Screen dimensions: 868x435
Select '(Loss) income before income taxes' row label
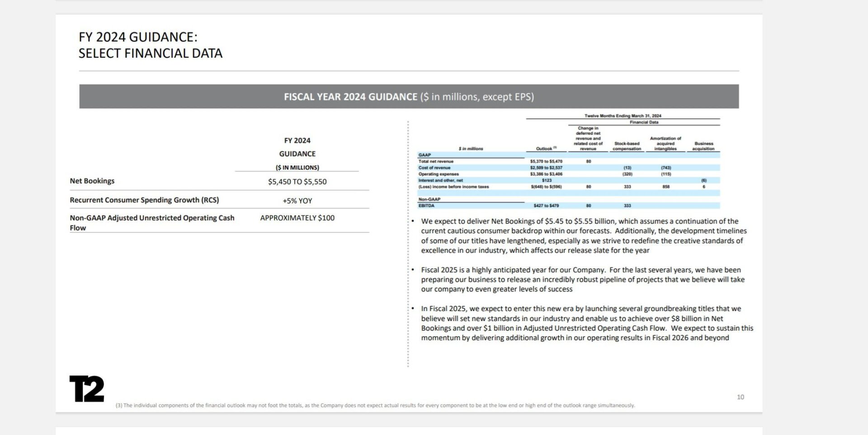[x=453, y=187]
